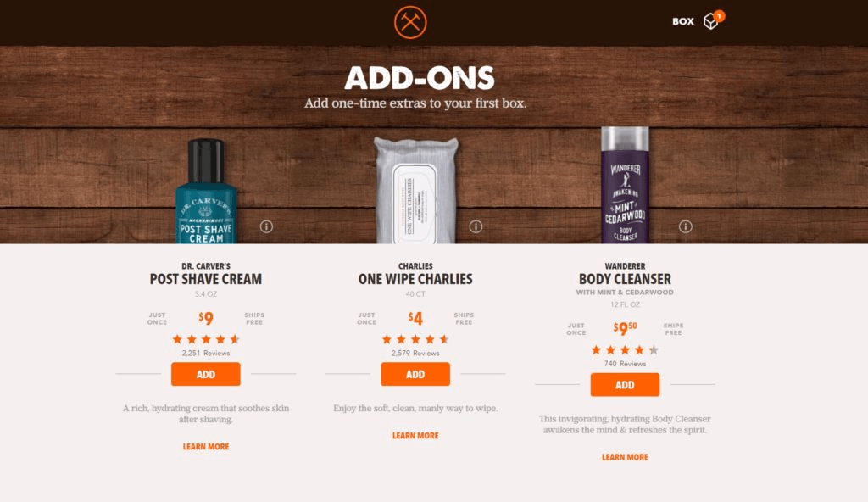Click the One Wipe Charlies pack image

click(416, 190)
